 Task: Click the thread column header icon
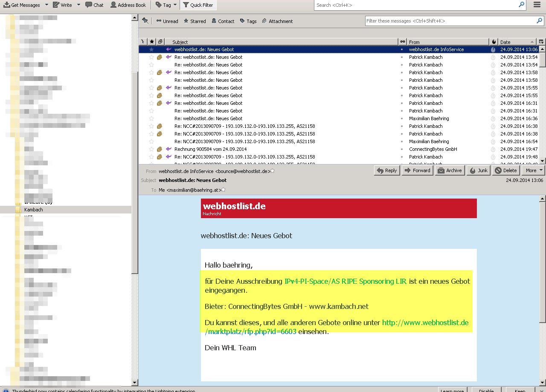(142, 42)
